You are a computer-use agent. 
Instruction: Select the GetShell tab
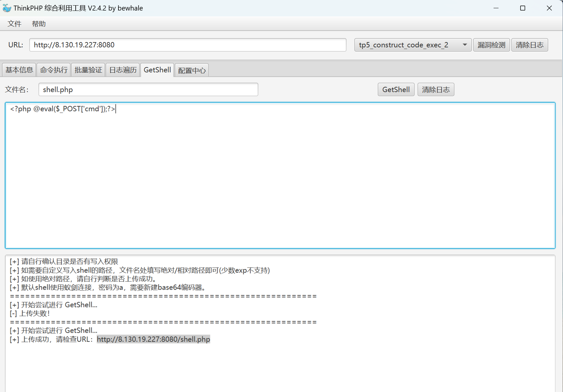click(157, 70)
